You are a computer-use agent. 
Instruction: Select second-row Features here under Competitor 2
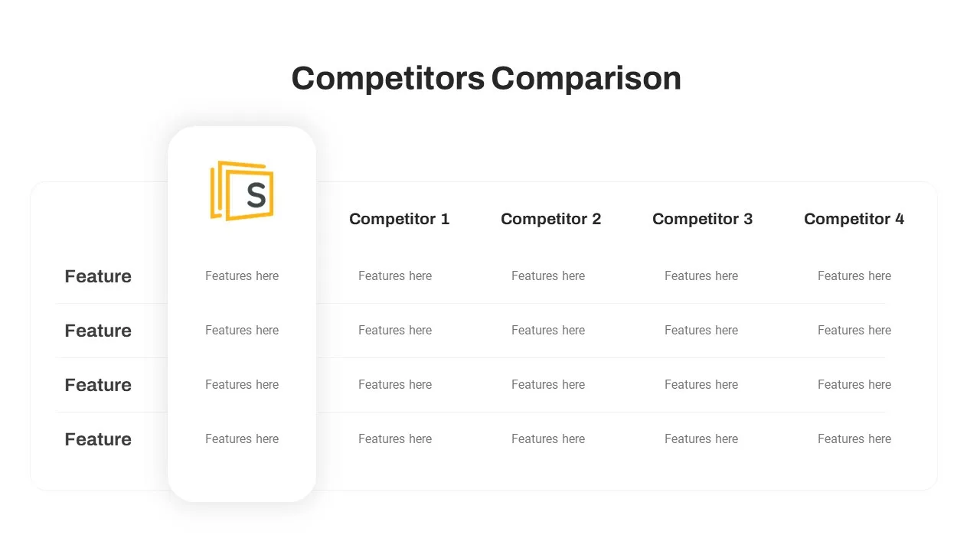(548, 330)
